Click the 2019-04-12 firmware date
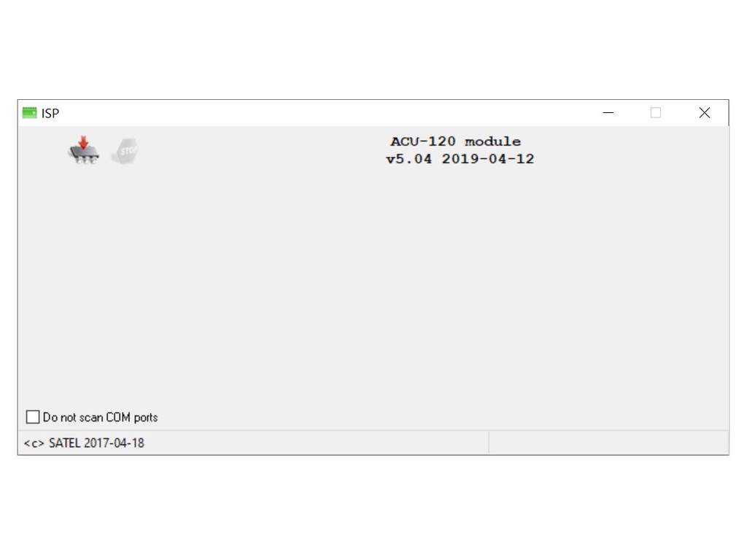 [x=488, y=159]
